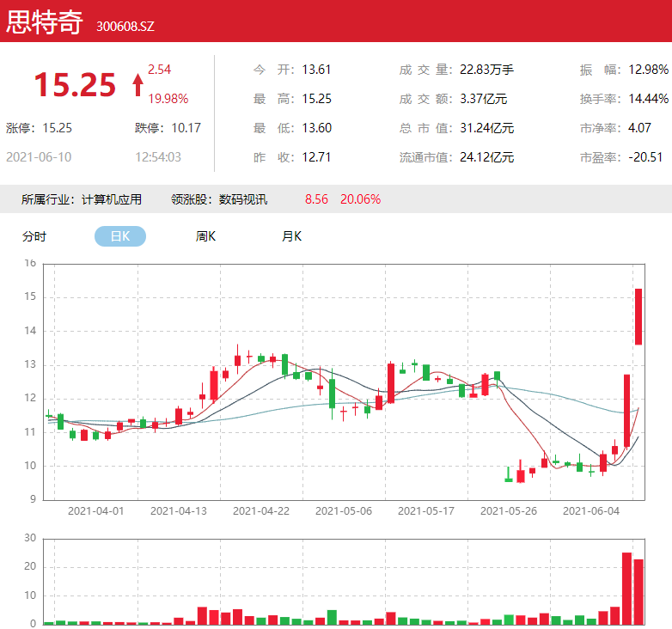Click the 今开 value 13.61

tap(316, 70)
